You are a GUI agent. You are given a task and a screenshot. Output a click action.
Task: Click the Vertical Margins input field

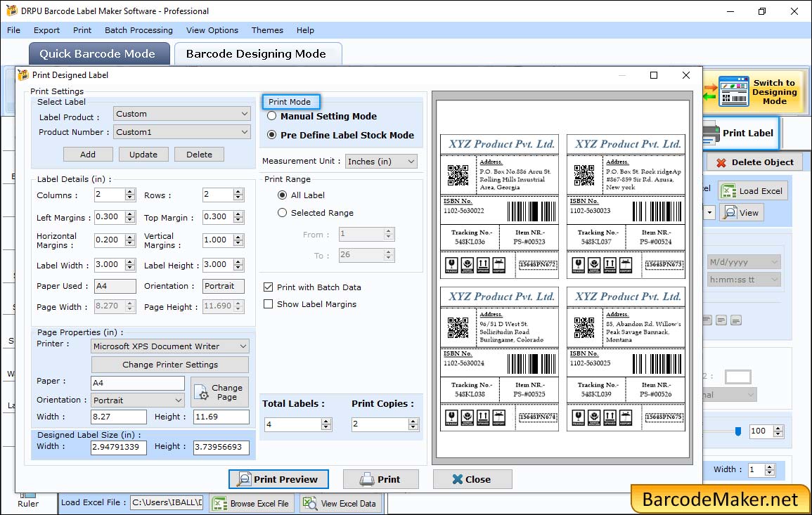218,240
